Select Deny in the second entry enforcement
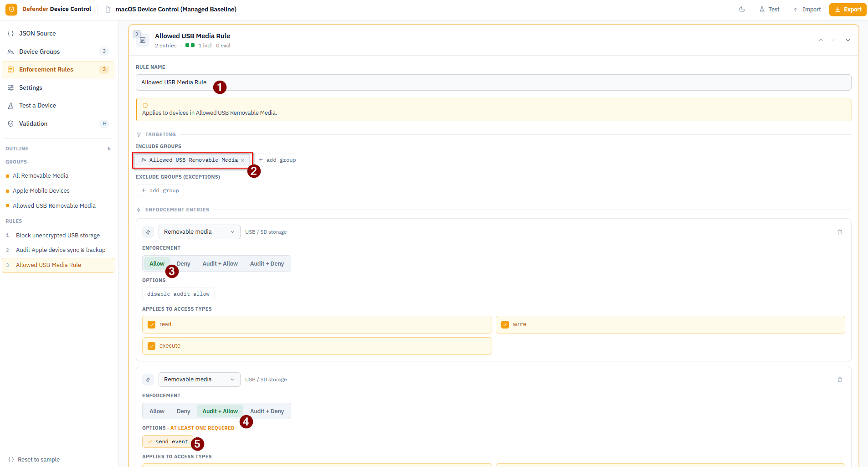This screenshot has height=467, width=868. pyautogui.click(x=184, y=411)
